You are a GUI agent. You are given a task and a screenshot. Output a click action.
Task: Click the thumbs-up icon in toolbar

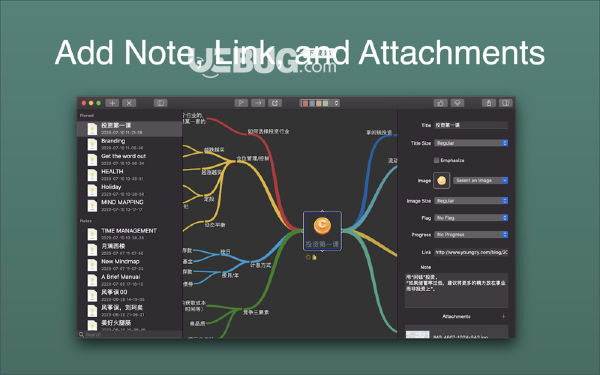click(440, 103)
